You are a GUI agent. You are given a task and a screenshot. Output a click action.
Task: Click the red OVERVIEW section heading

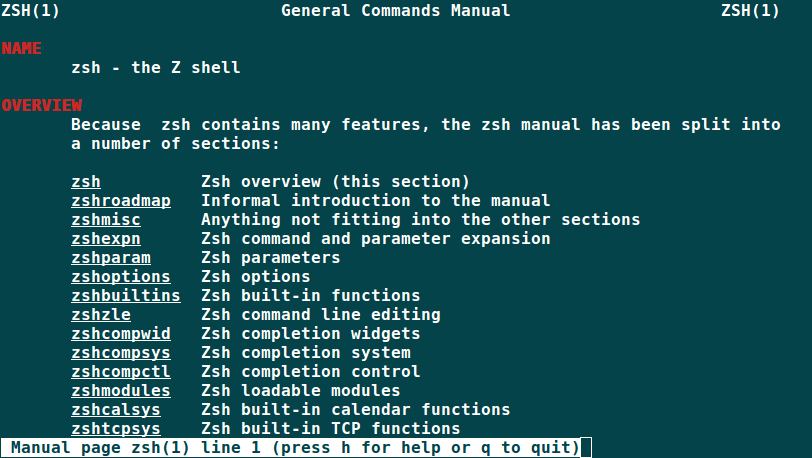coord(41,106)
